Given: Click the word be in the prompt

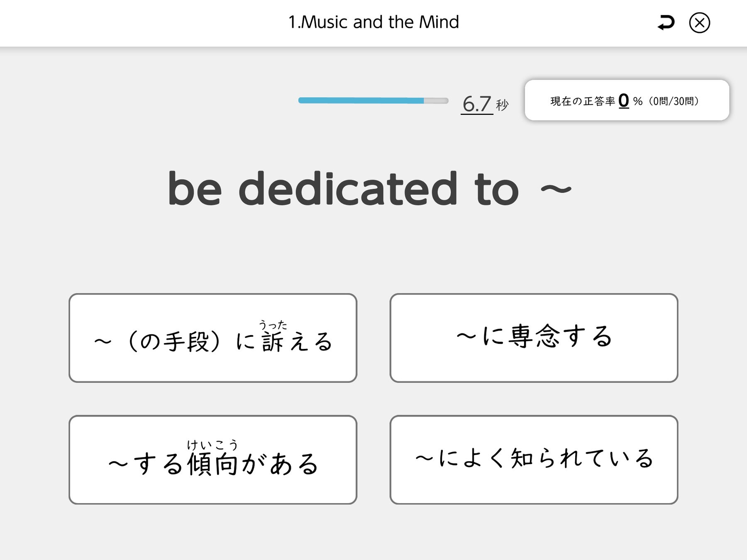Looking at the screenshot, I should click(x=194, y=189).
